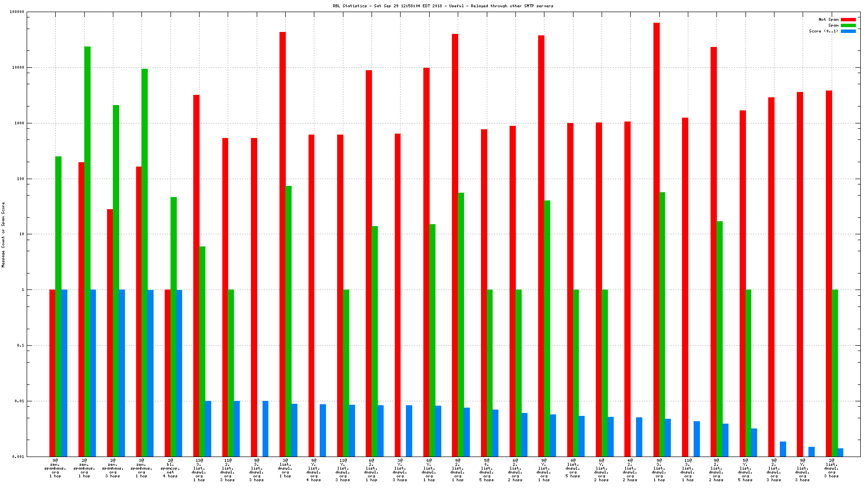
Task: Click the bl.spamcop.net 4 hops axis label
Action: pos(170,468)
